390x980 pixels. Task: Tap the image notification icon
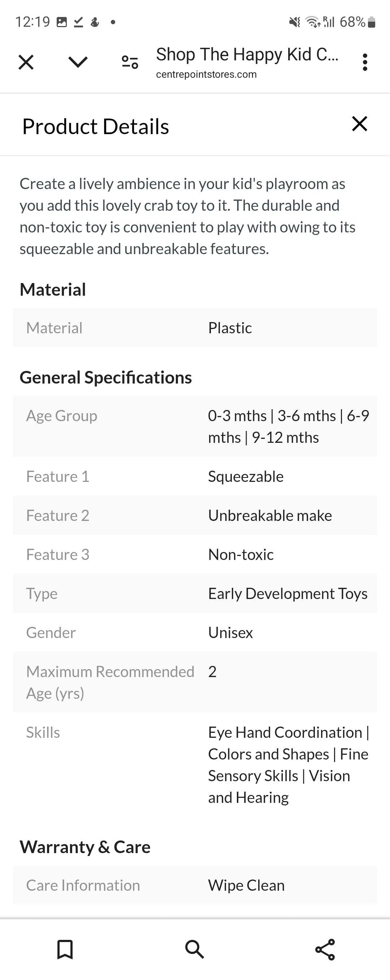click(62, 22)
